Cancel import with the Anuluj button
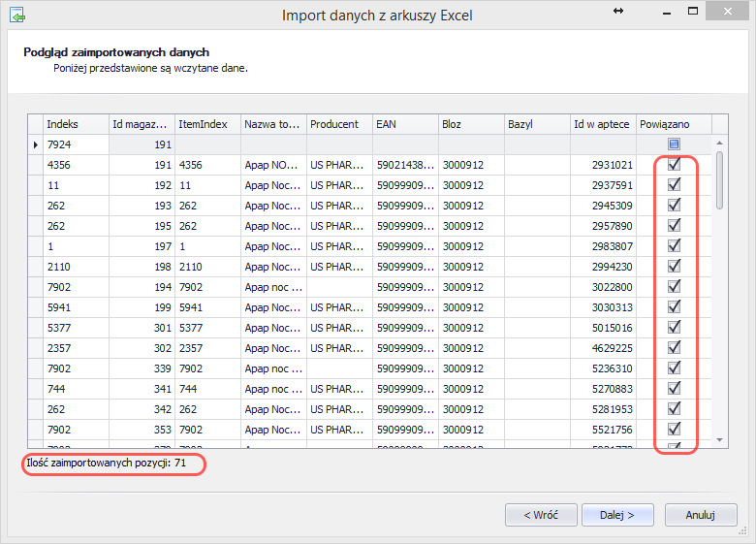Screen dimensions: 756x544 tap(700, 515)
